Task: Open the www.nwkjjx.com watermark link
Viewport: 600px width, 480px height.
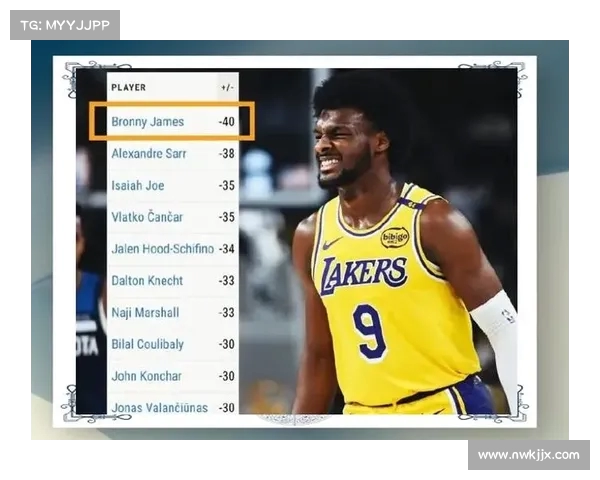Action: pyautogui.click(x=528, y=455)
